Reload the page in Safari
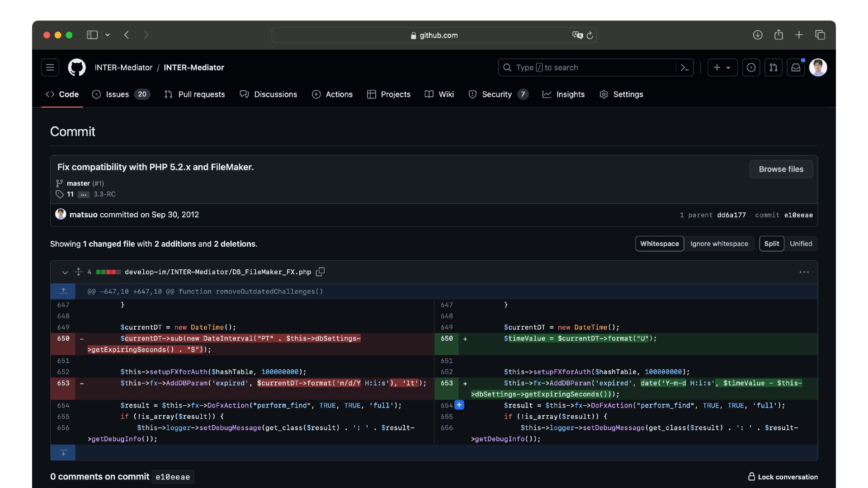The height and width of the screenshot is (488, 868). click(590, 35)
